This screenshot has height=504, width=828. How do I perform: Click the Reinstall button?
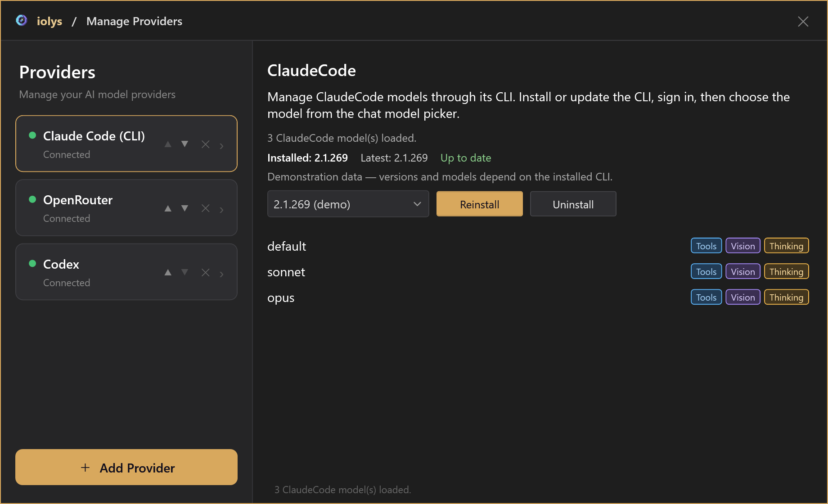coord(480,204)
